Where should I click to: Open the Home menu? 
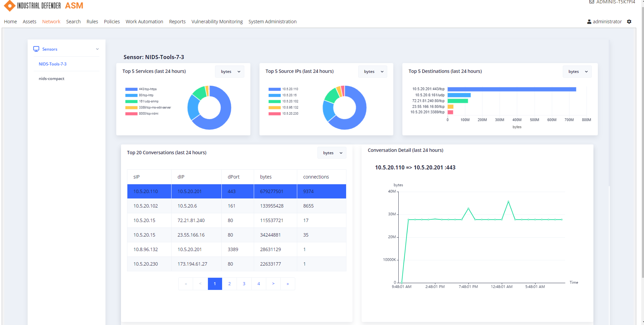10,22
